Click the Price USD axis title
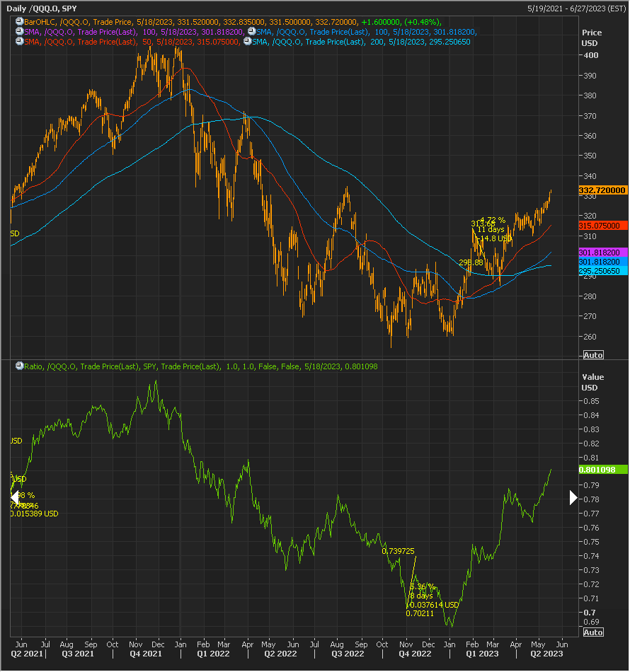The width and height of the screenshot is (630, 672). 591,37
